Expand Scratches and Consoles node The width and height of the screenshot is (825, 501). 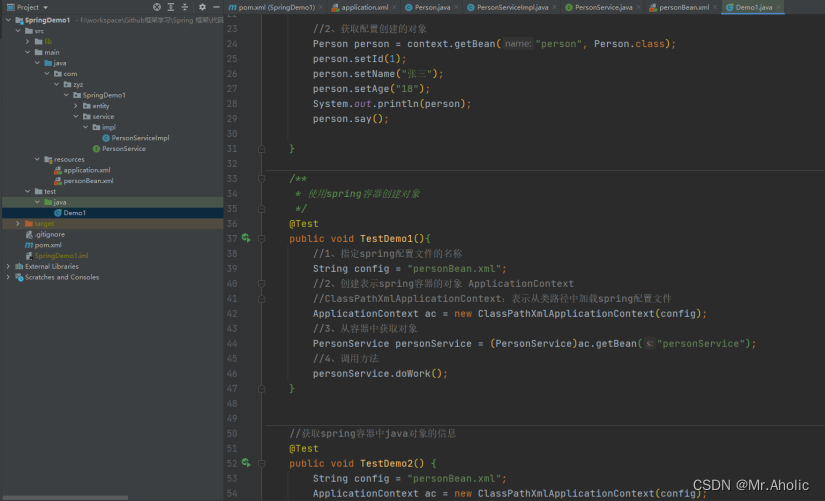[x=8, y=277]
